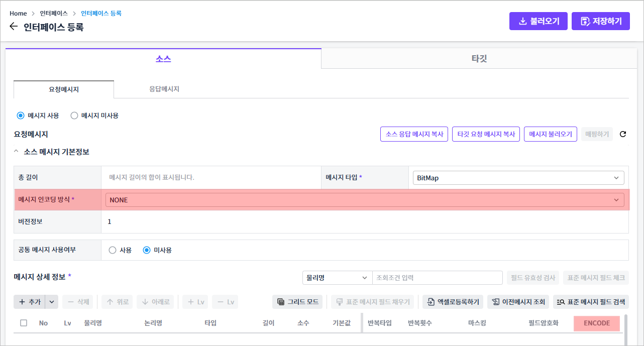Tick the select-all checkbox in grid header
Screen dimensions: 644x346
point(24,323)
